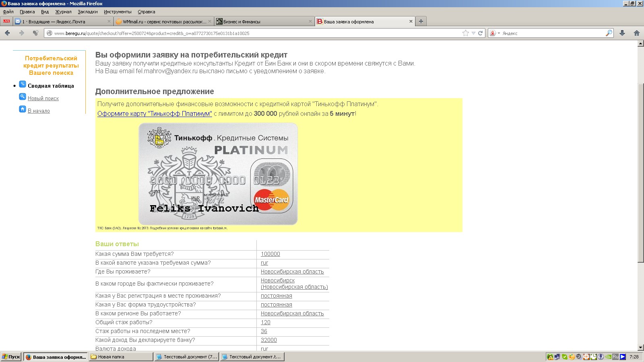Switch to the Входящие — Яндекс.Почта tab
Screen dimensions: 644x362
coord(62,21)
